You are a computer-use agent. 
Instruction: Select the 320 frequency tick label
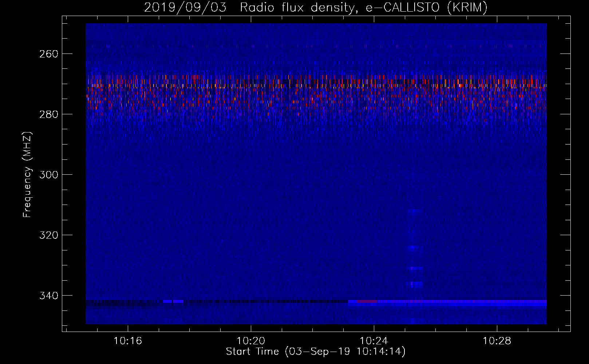[x=48, y=235]
